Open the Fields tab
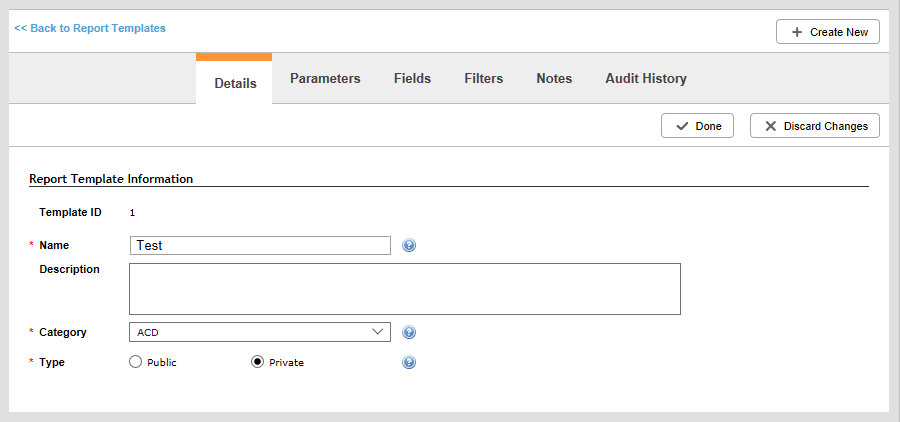900x422 pixels. [412, 79]
